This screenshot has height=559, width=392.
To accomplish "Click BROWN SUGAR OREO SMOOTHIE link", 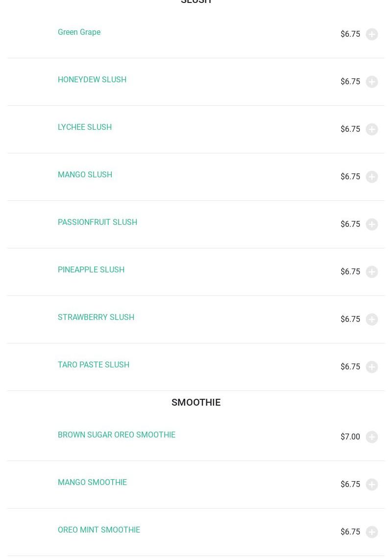I will (117, 435).
